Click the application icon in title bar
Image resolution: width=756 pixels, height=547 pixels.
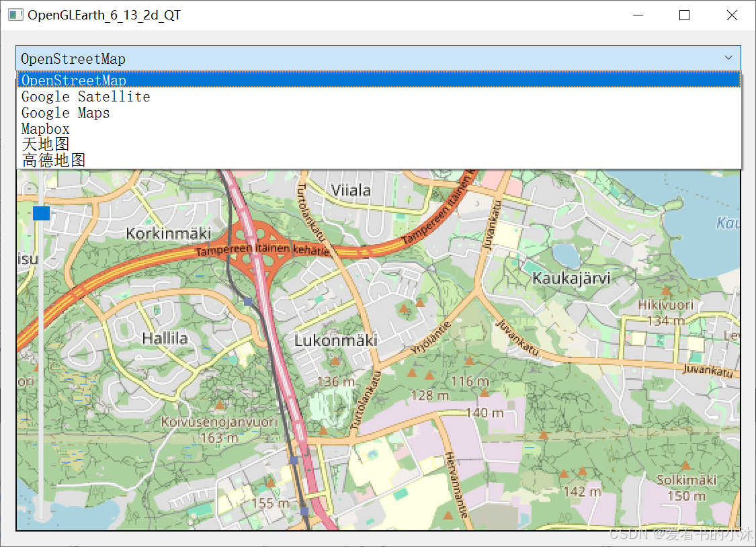coord(15,15)
